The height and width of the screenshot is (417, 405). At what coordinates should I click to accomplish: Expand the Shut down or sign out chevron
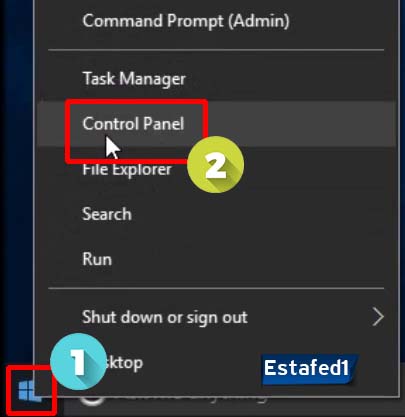(x=378, y=317)
